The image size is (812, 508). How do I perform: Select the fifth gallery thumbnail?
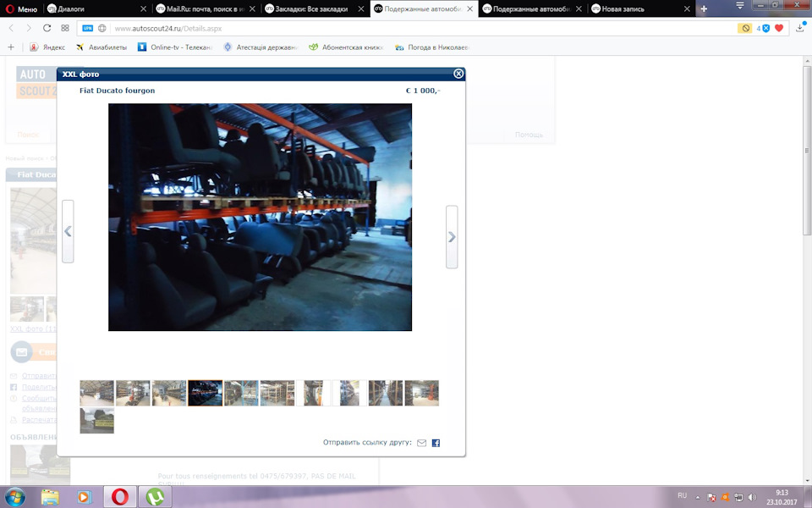(241, 393)
